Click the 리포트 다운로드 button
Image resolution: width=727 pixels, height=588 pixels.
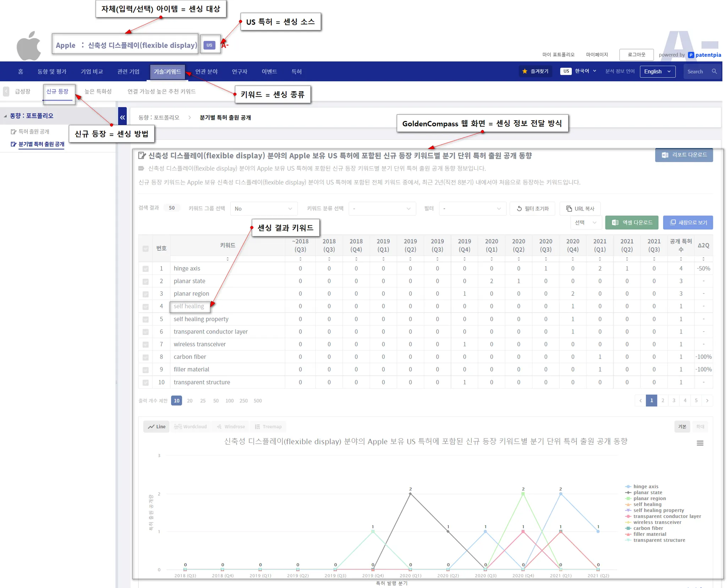tap(684, 155)
